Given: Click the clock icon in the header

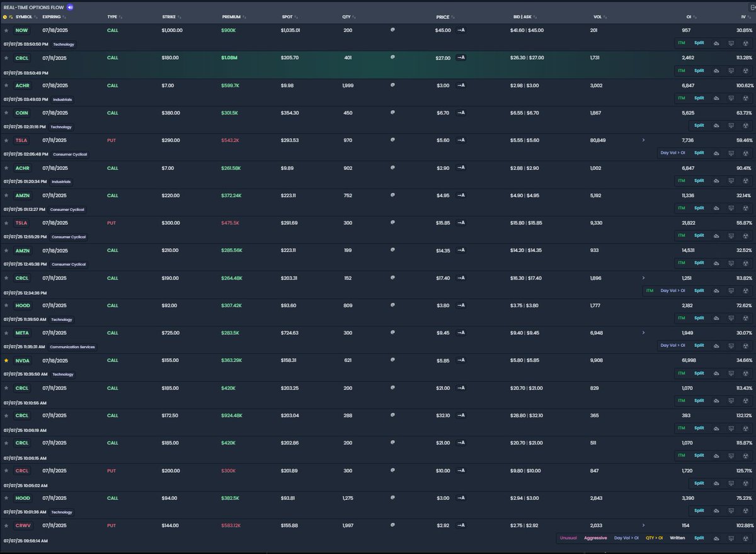Looking at the screenshot, I should click(x=5, y=17).
